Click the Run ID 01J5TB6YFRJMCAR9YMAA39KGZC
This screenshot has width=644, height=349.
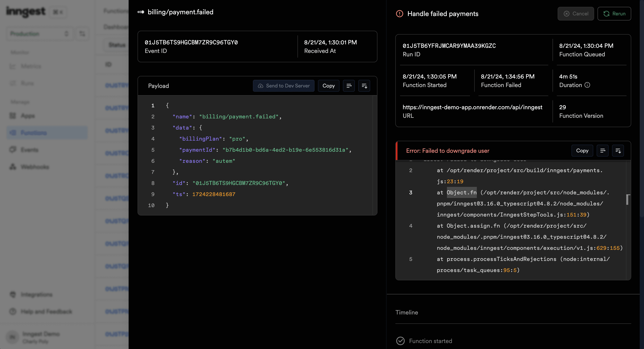click(x=449, y=46)
